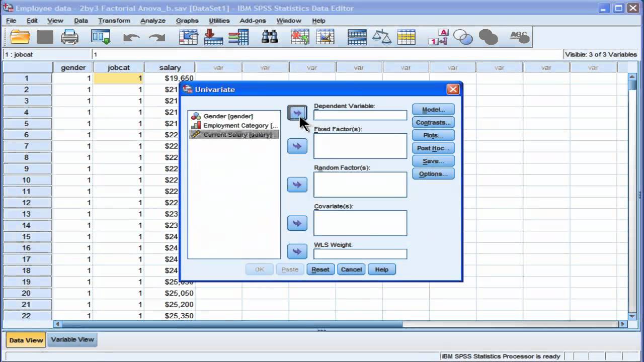Click the Select Cases icon

point(406,37)
